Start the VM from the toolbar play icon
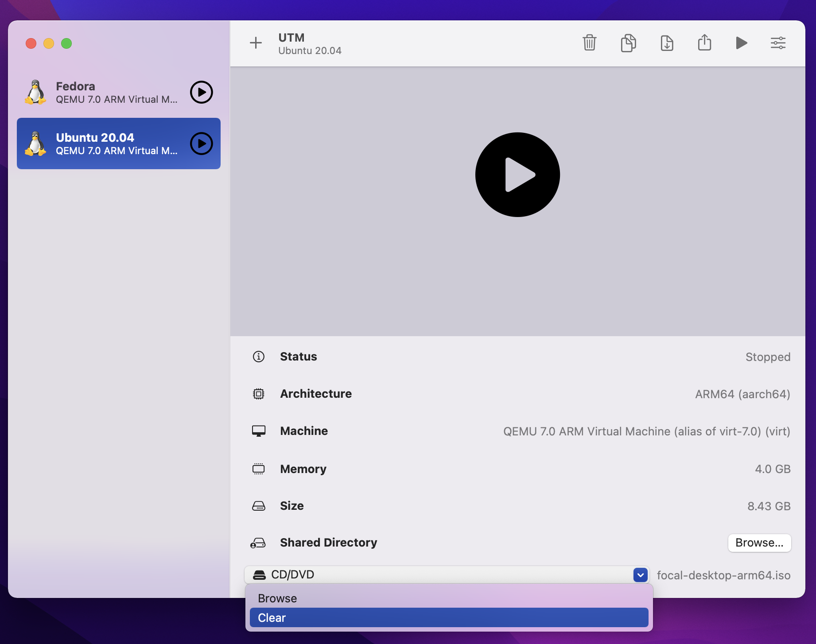816x644 pixels. pos(741,43)
